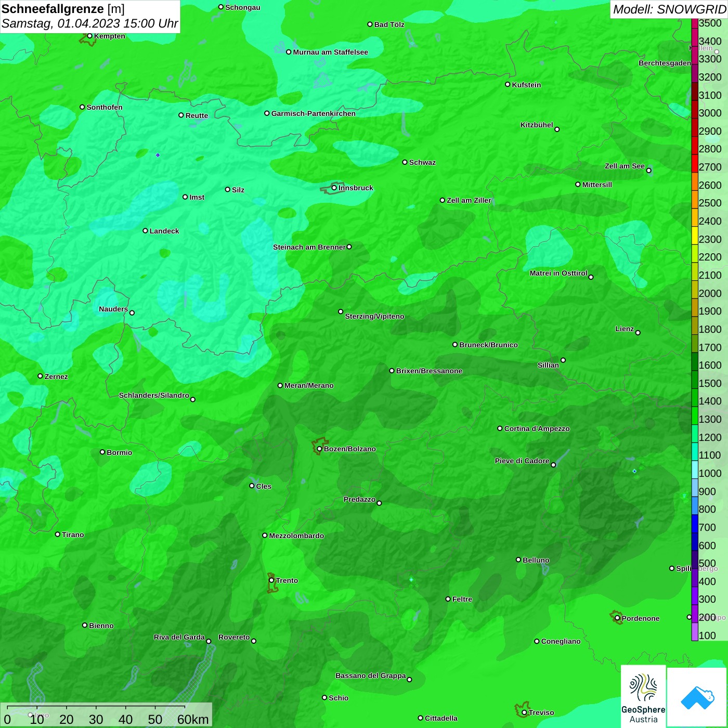The height and width of the screenshot is (728, 728).
Task: Click the Feltre town label
Action: point(462,599)
